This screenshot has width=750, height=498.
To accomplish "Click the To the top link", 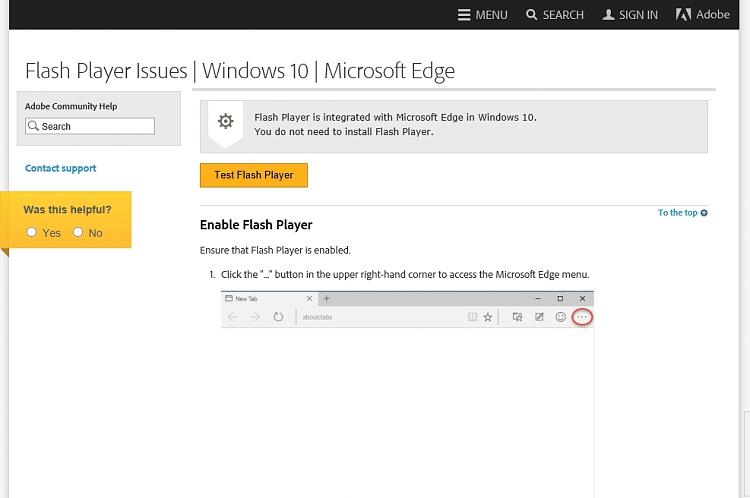I will tap(682, 212).
